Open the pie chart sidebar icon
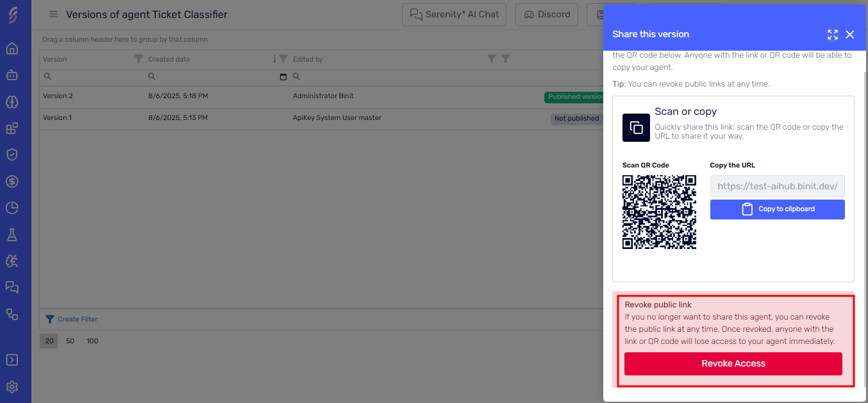The height and width of the screenshot is (403, 868). point(12,208)
